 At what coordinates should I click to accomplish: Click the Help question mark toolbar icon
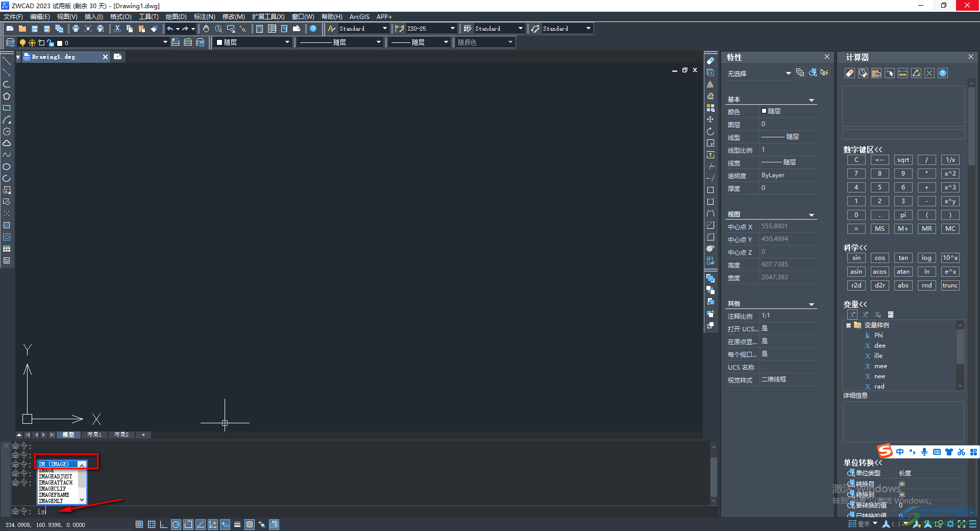pyautogui.click(x=313, y=29)
